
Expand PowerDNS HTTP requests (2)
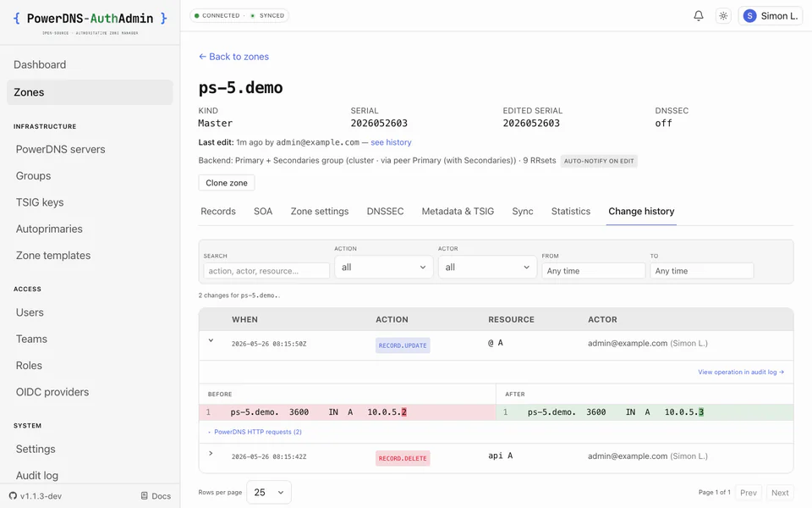(x=255, y=432)
